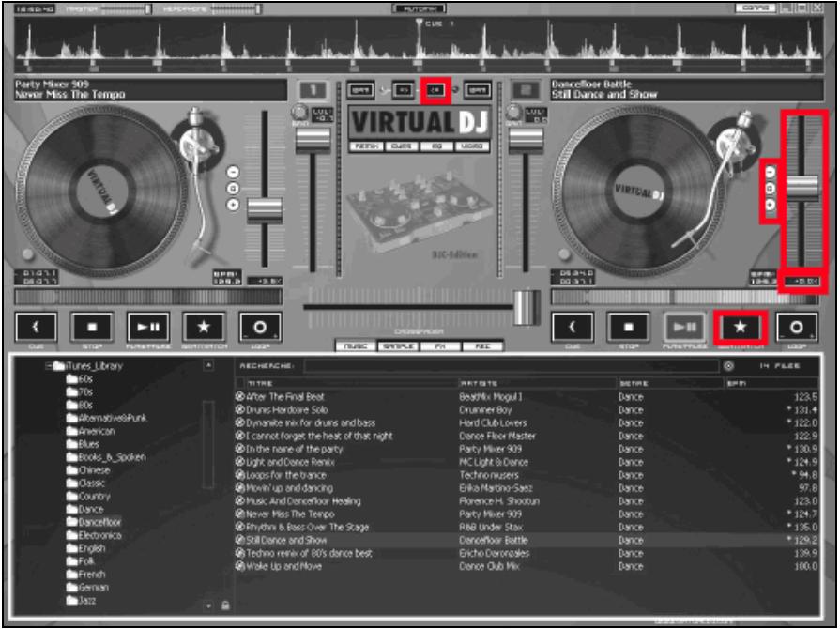Click right deck pitch minus button

(x=770, y=172)
